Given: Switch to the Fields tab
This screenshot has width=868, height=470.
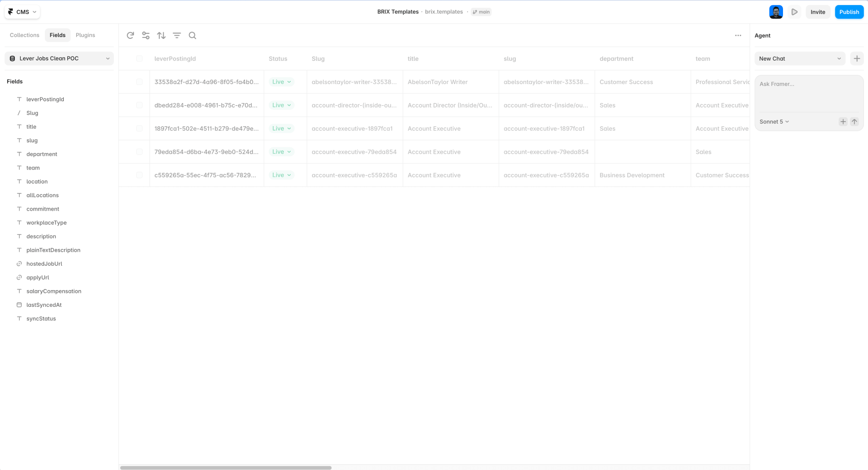Looking at the screenshot, I should click(x=57, y=35).
